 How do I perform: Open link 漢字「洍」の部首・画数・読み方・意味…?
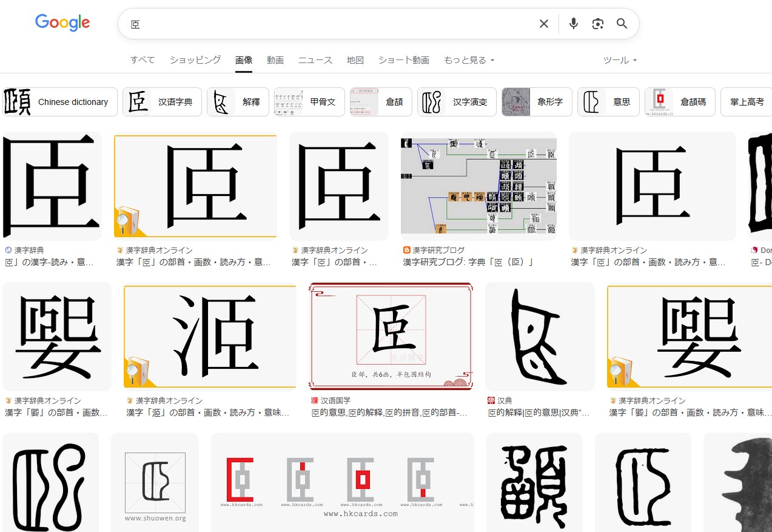tap(207, 412)
